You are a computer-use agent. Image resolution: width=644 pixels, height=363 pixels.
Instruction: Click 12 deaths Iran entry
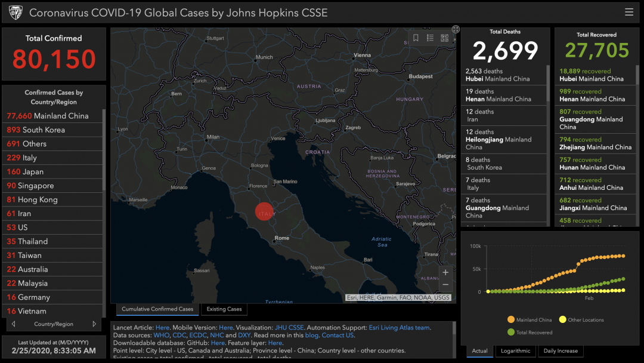(x=504, y=115)
